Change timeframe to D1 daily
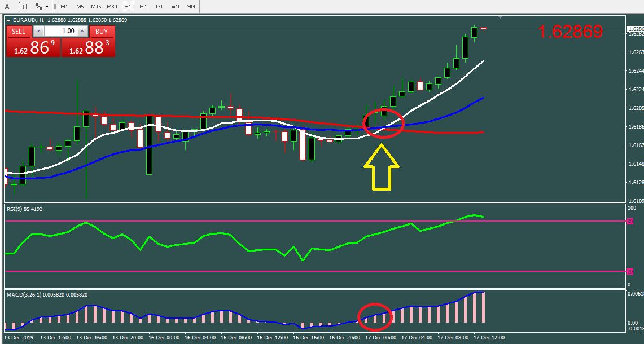This screenshot has width=644, height=344. (159, 6)
